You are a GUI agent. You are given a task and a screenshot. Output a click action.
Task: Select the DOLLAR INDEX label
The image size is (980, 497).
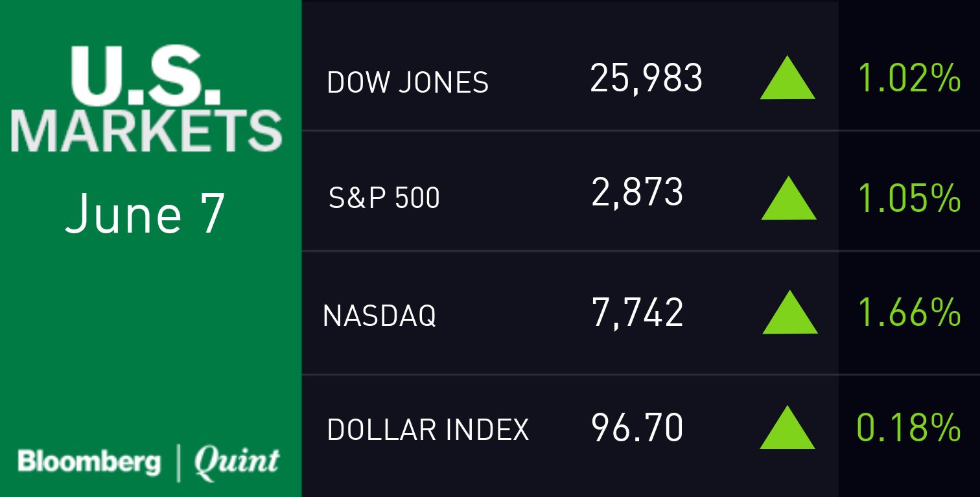click(x=428, y=430)
